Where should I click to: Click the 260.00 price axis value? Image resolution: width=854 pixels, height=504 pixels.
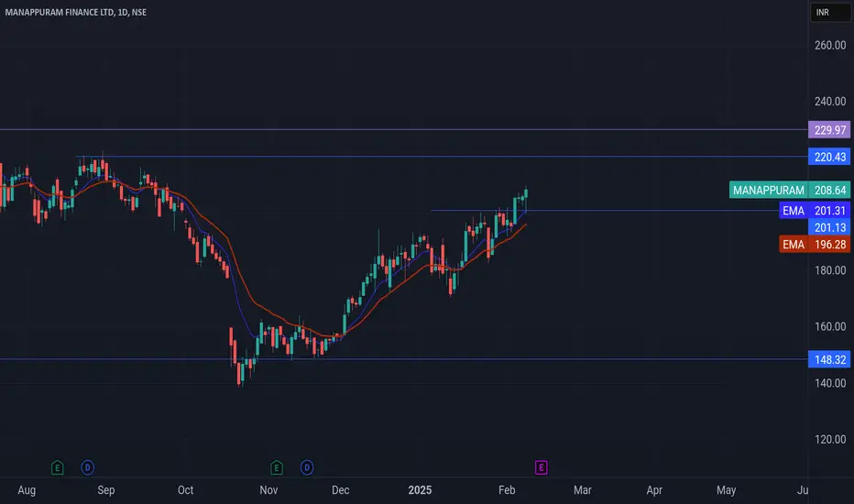[x=830, y=45]
